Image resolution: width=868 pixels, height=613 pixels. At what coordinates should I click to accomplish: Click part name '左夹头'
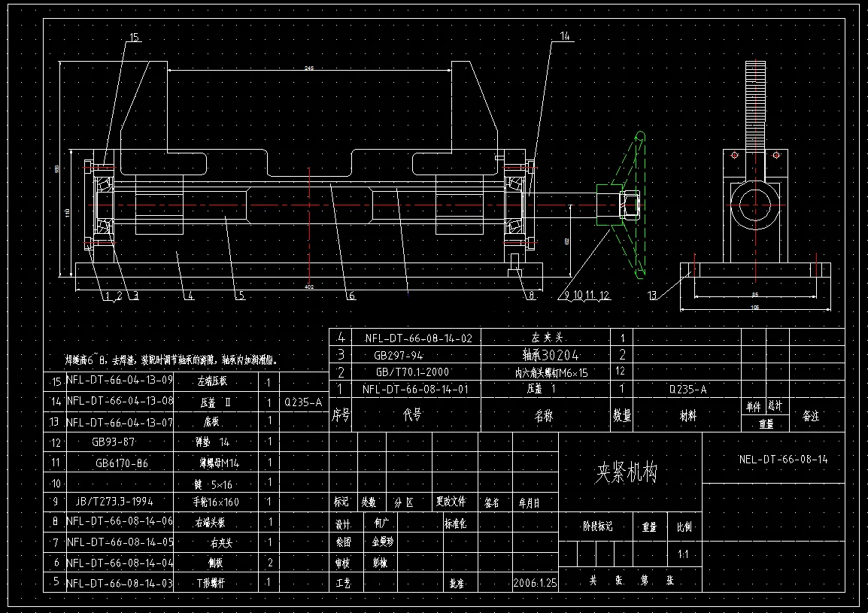[547, 337]
